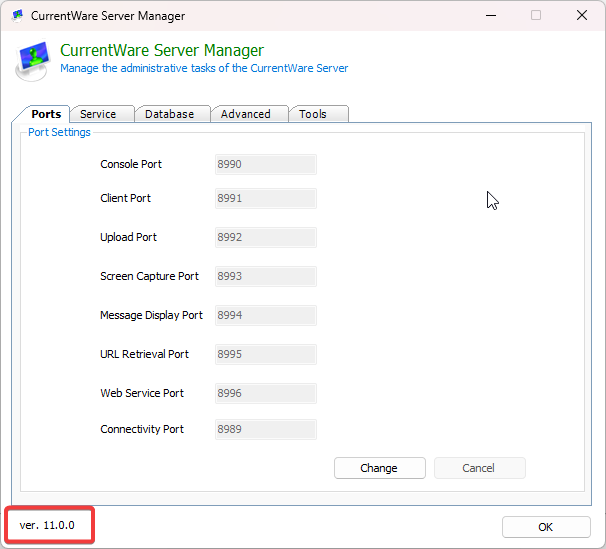Click the 'Console Port' label
606x549 pixels.
tap(131, 164)
